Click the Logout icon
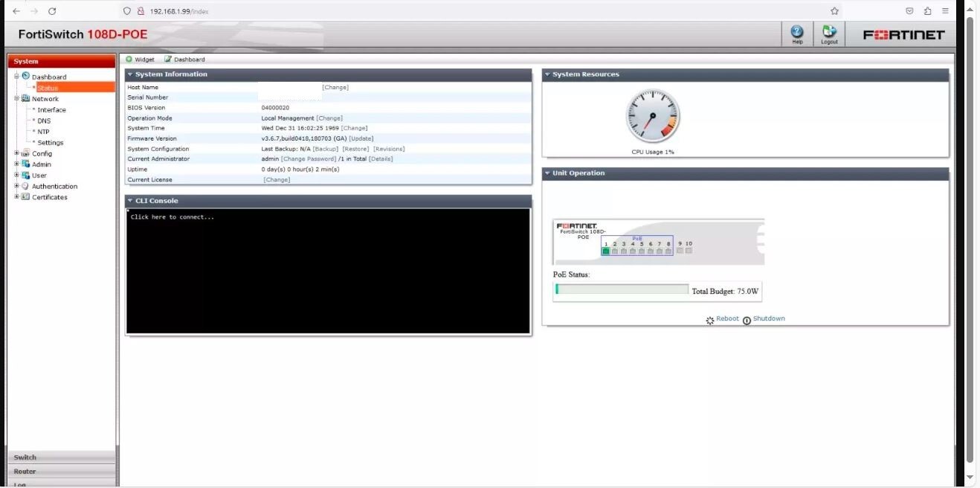980x488 pixels. coord(829,32)
